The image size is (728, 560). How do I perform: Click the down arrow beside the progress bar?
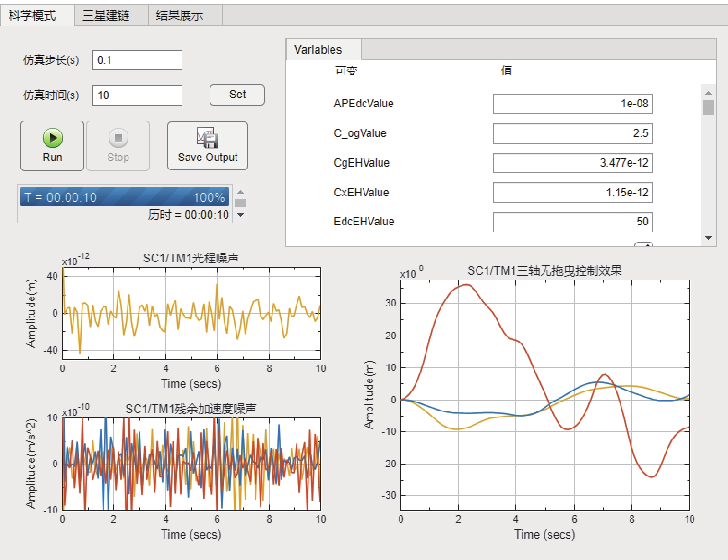pos(241,215)
